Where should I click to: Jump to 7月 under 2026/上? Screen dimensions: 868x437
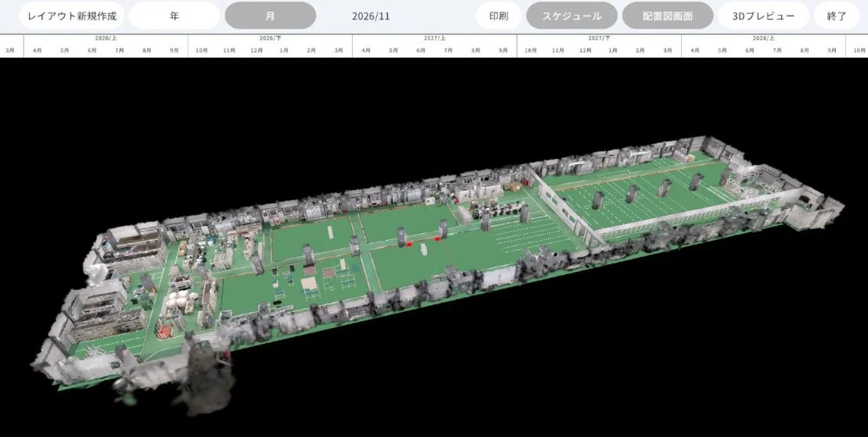120,50
